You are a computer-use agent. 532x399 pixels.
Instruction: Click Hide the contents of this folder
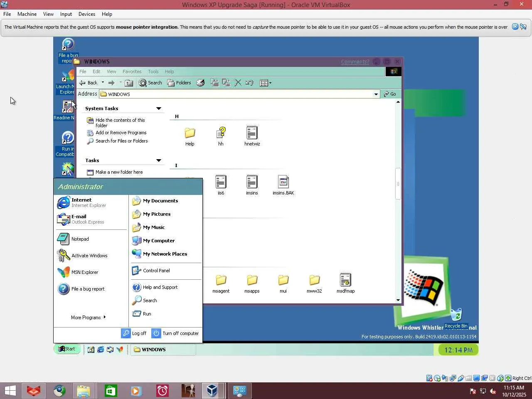tap(120, 123)
